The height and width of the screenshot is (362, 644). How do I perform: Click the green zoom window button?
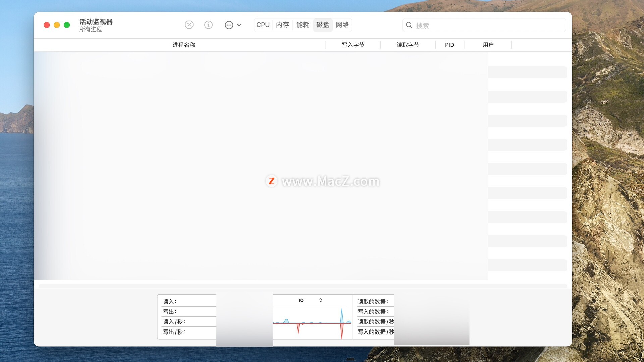click(67, 25)
